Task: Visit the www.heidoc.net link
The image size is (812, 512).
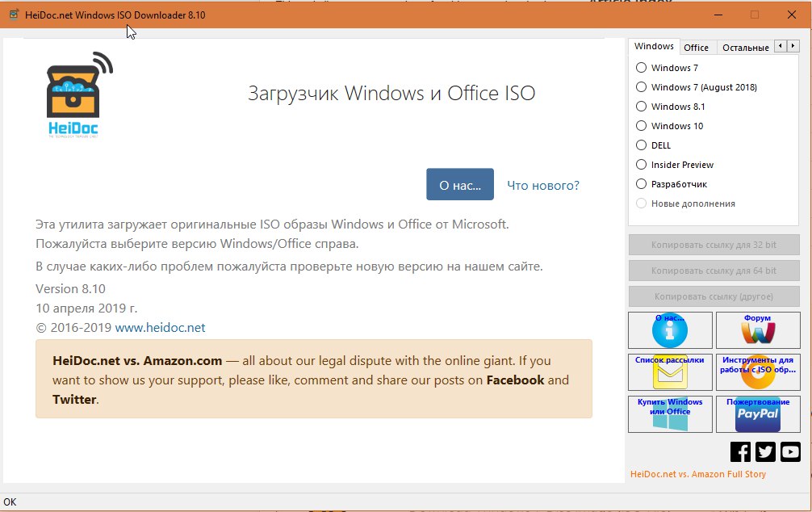Action: point(160,328)
